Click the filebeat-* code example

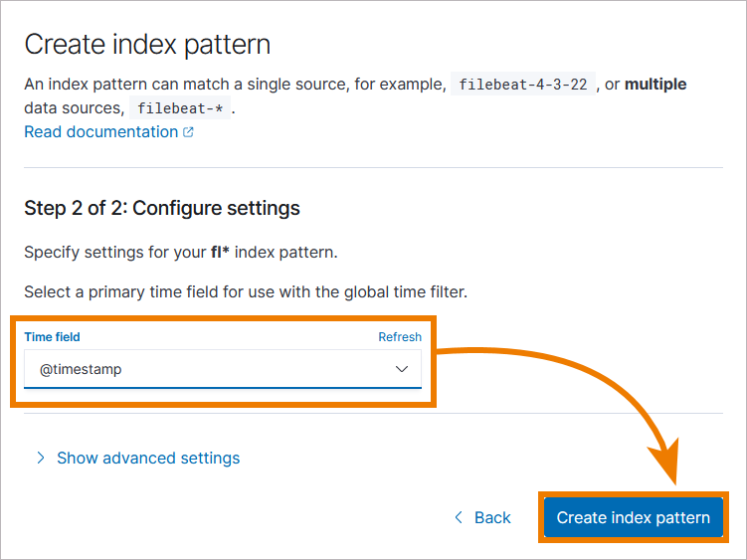click(180, 108)
